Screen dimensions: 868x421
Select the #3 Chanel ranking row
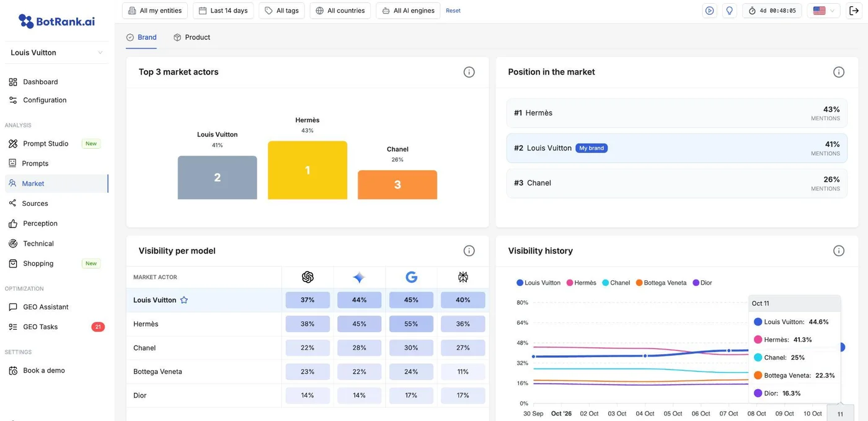click(677, 183)
